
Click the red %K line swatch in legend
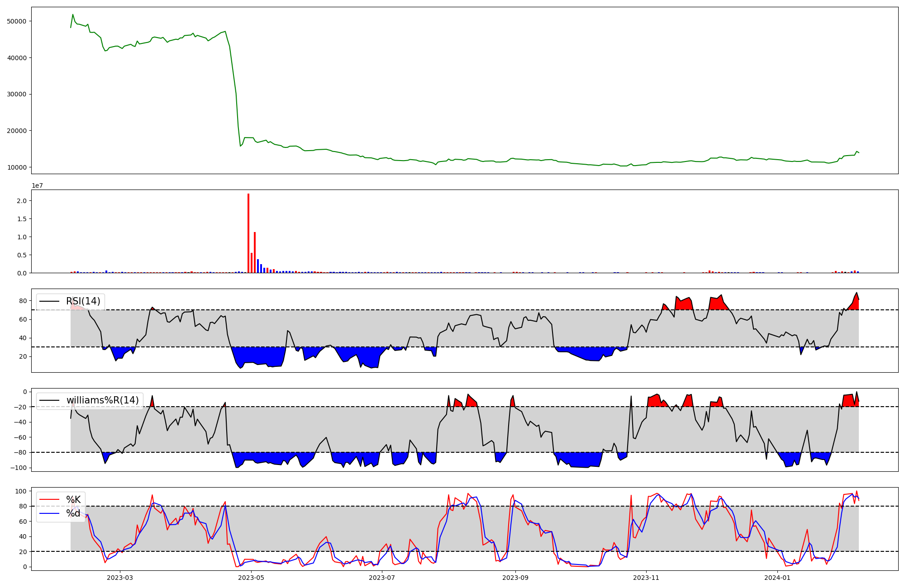pos(49,500)
